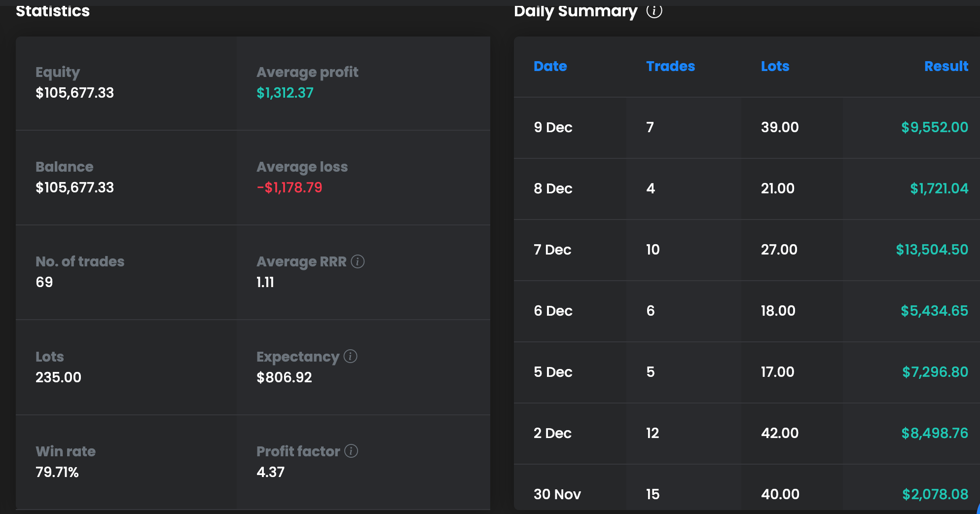Sort by the Result column header
980x514 pixels.
945,66
